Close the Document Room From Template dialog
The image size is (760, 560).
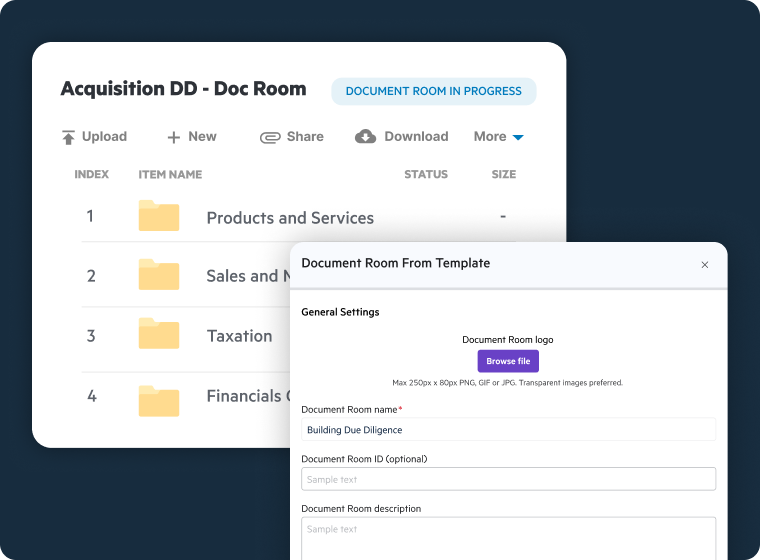click(x=704, y=265)
